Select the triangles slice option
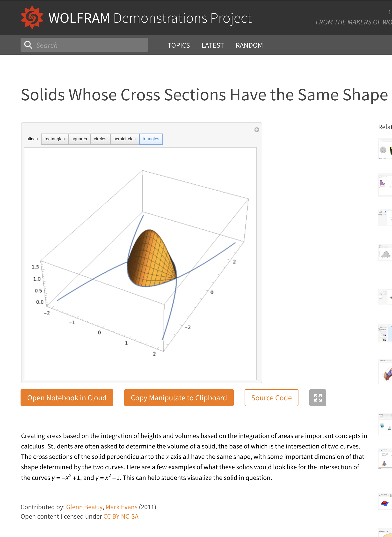The image size is (392, 537). click(x=151, y=139)
